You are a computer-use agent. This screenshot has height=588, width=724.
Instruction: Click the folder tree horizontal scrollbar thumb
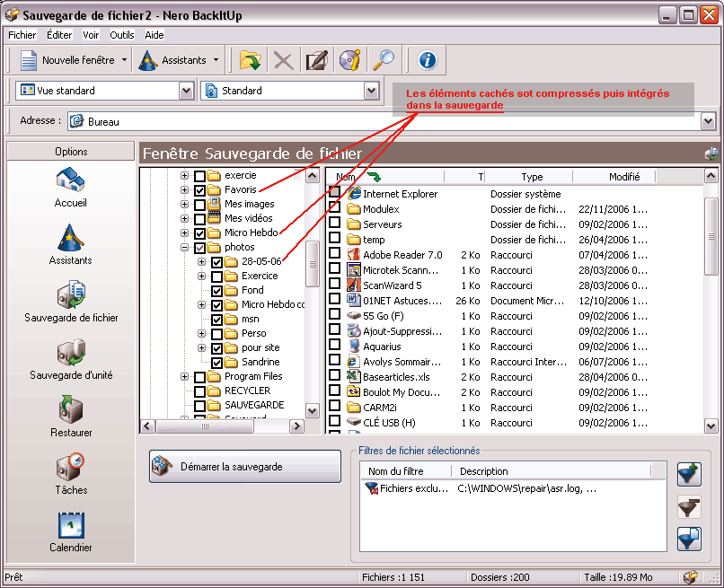tap(205, 426)
